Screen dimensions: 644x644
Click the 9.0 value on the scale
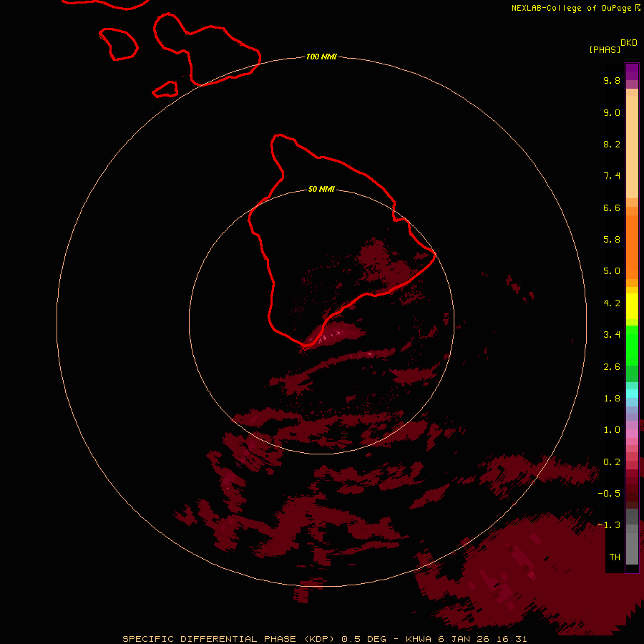point(612,112)
